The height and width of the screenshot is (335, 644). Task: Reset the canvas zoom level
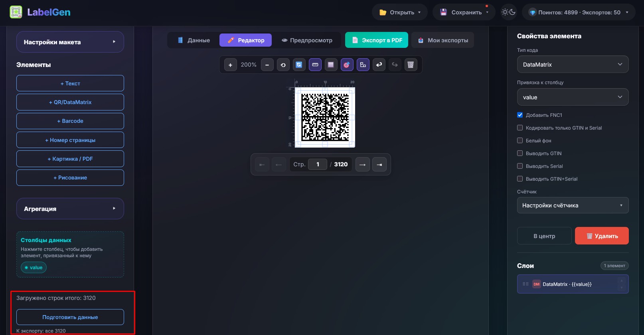(x=283, y=65)
